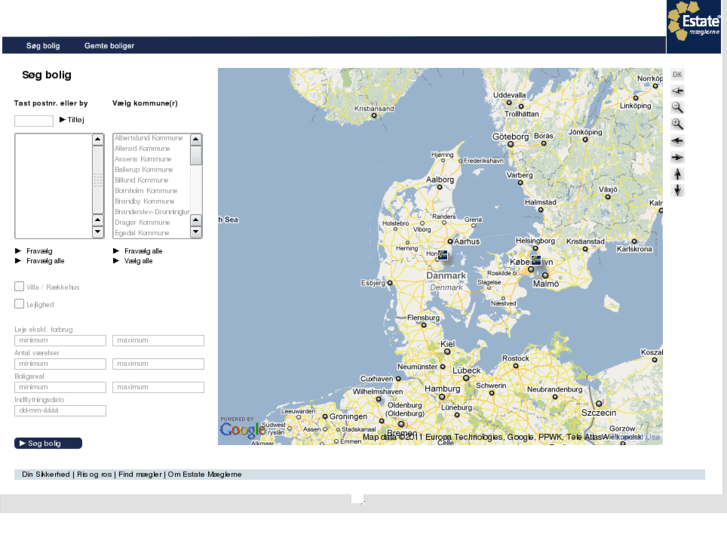This screenshot has width=727, height=545.
Task: Enable the Villa / Rækkehus checkbox
Action: click(19, 287)
